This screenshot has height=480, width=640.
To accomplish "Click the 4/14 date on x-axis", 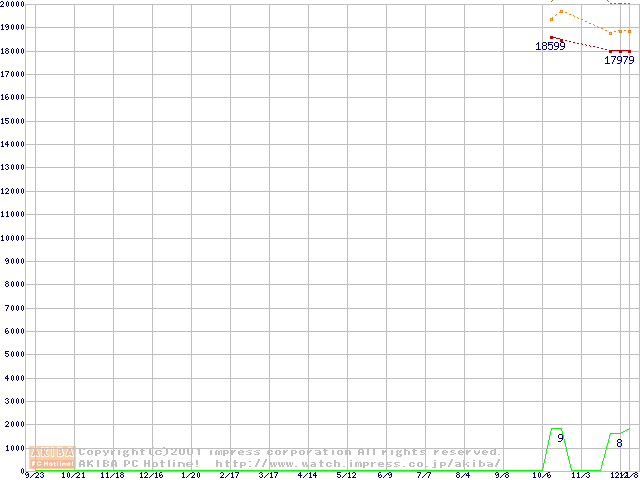I will 307,476.
